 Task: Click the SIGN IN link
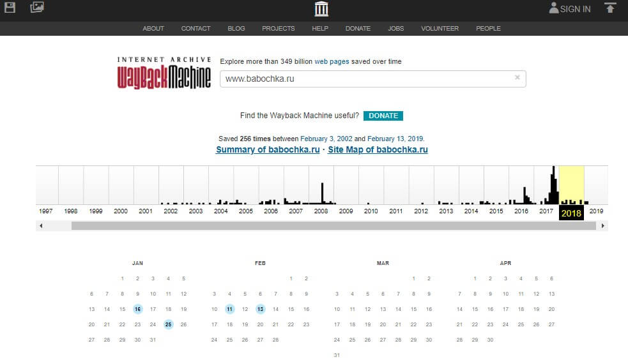coord(575,9)
